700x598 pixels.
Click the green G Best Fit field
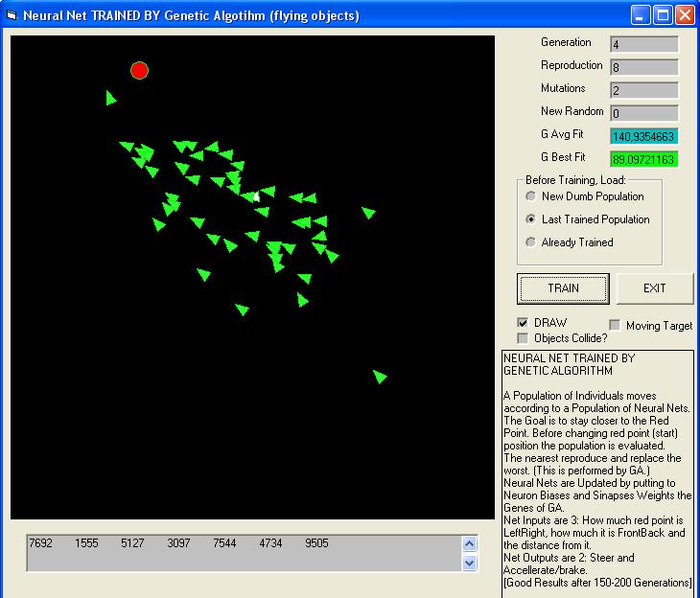(643, 159)
